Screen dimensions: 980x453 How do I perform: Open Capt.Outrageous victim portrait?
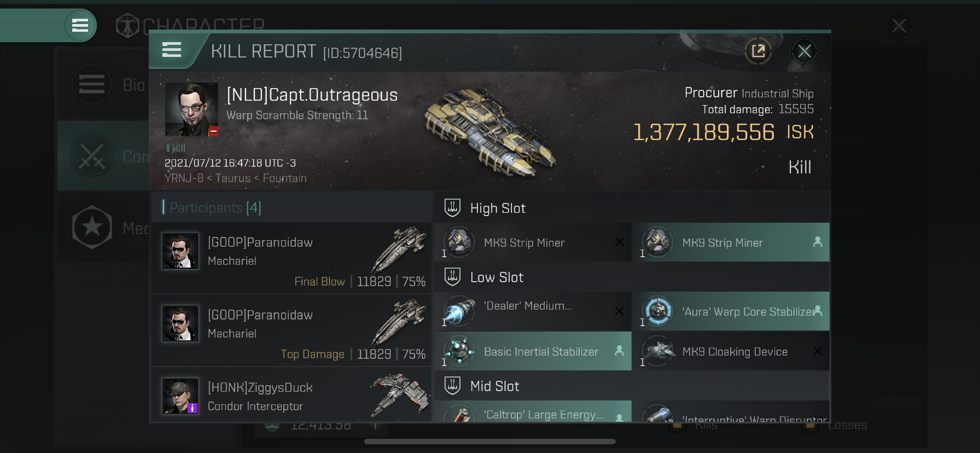pos(191,109)
